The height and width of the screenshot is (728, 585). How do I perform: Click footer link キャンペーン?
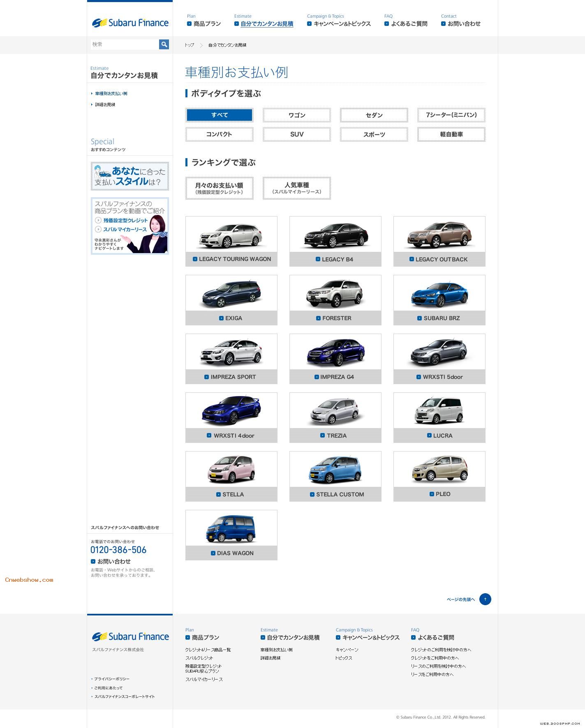point(347,650)
